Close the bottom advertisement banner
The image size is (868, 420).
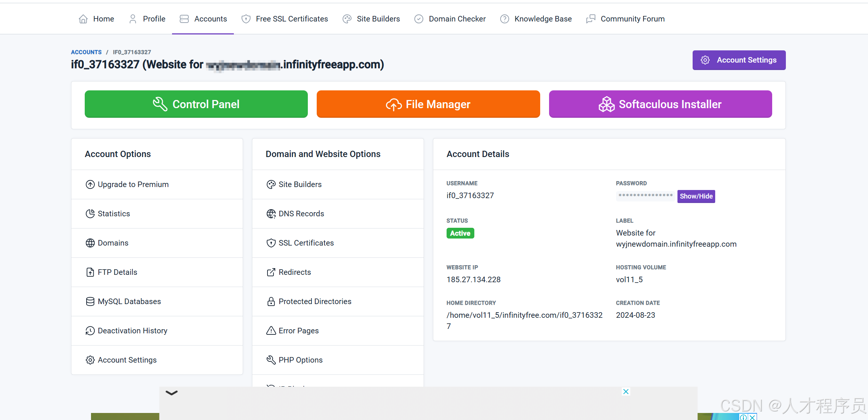click(x=626, y=391)
